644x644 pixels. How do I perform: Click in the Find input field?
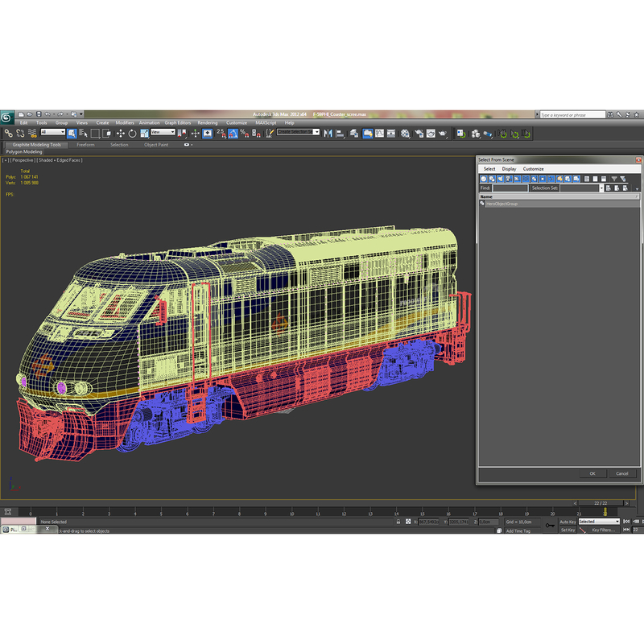point(510,188)
